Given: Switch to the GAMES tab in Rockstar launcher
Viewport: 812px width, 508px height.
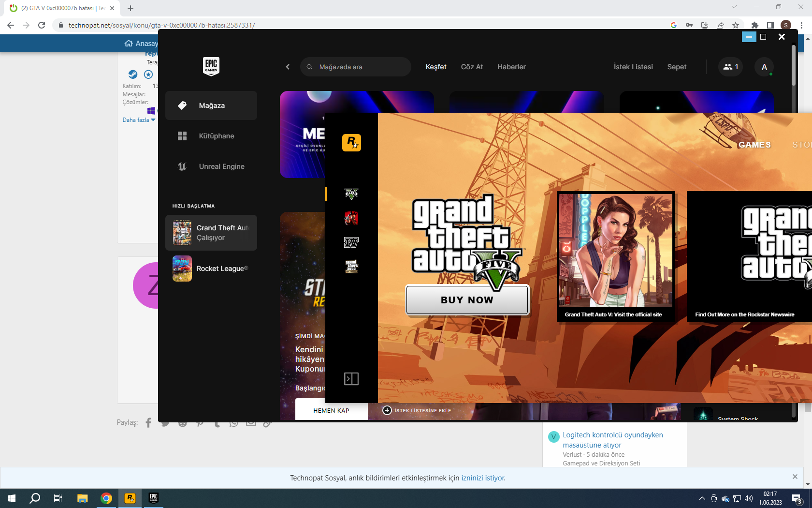Looking at the screenshot, I should (754, 145).
